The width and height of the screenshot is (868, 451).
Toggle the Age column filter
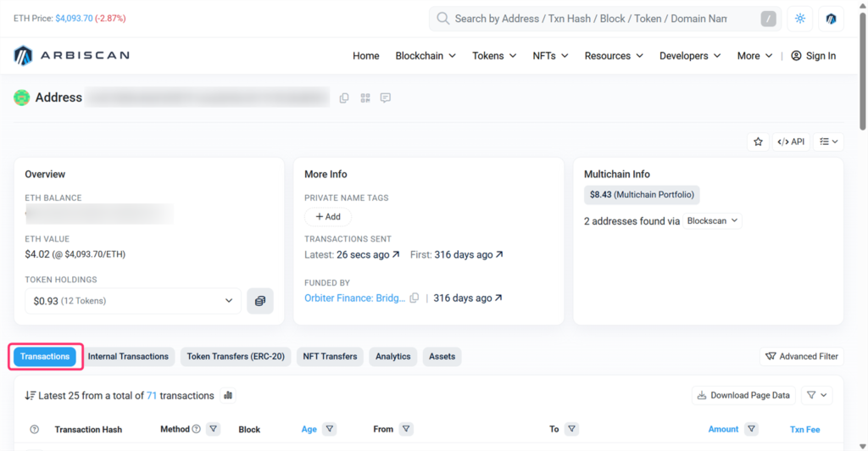pyautogui.click(x=330, y=429)
